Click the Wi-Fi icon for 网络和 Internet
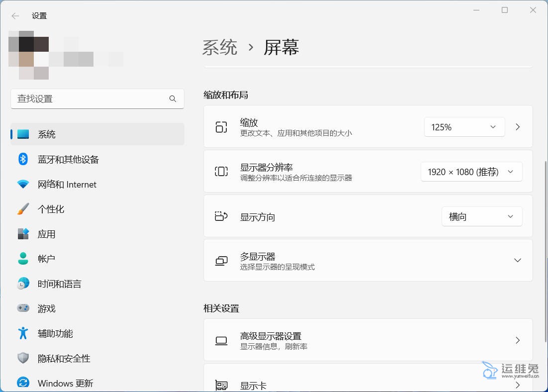This screenshot has height=392, width=548. point(23,185)
